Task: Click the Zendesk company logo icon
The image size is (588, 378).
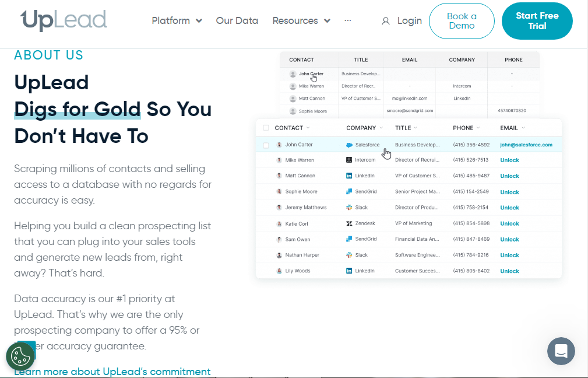Action: (349, 223)
